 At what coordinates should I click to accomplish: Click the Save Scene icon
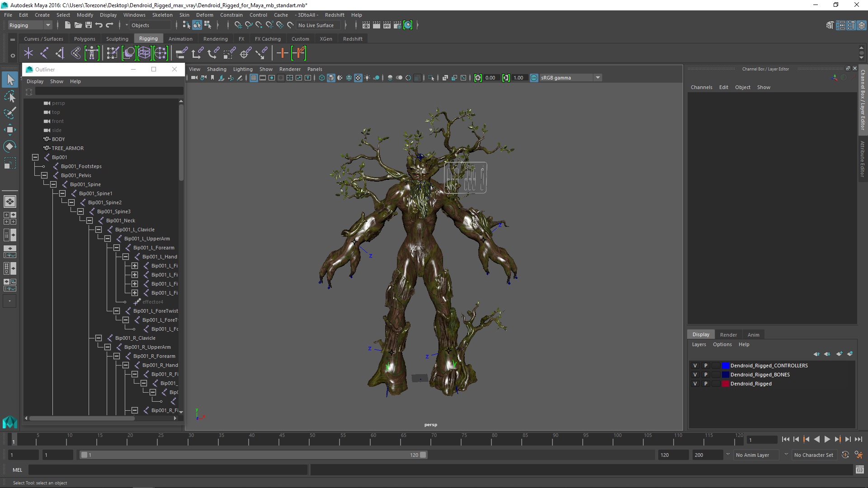pos(89,25)
